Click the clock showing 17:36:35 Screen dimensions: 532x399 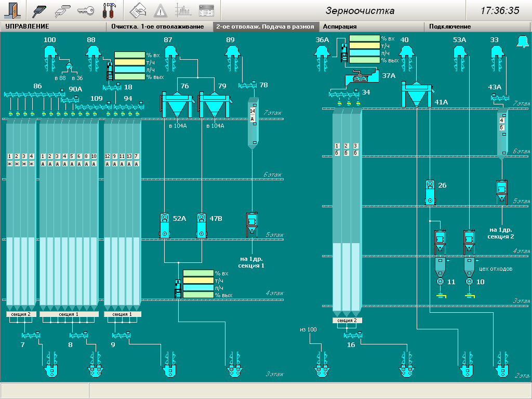[x=499, y=10]
